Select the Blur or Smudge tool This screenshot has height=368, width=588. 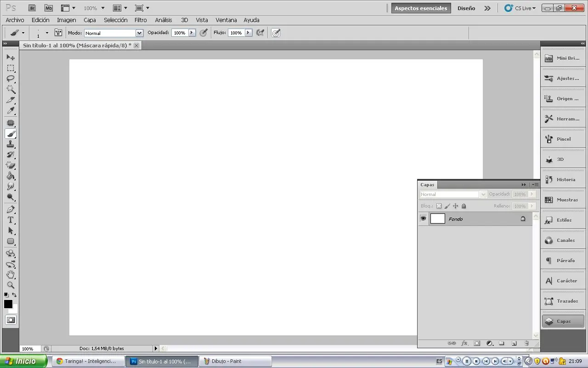point(11,187)
